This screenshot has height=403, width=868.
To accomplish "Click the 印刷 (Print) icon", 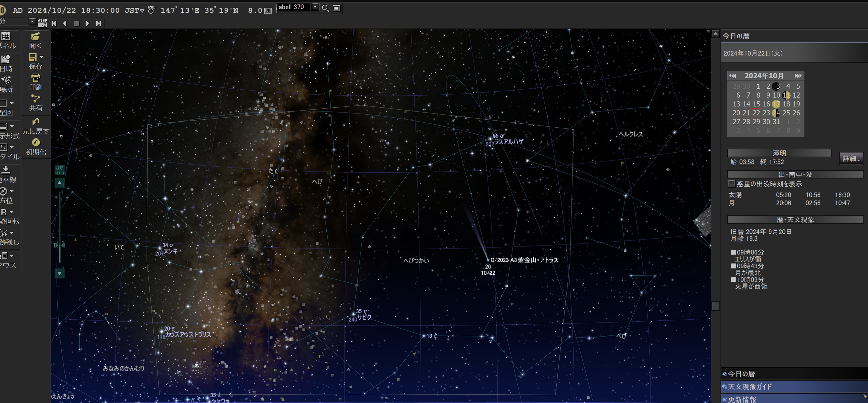I will (x=35, y=78).
